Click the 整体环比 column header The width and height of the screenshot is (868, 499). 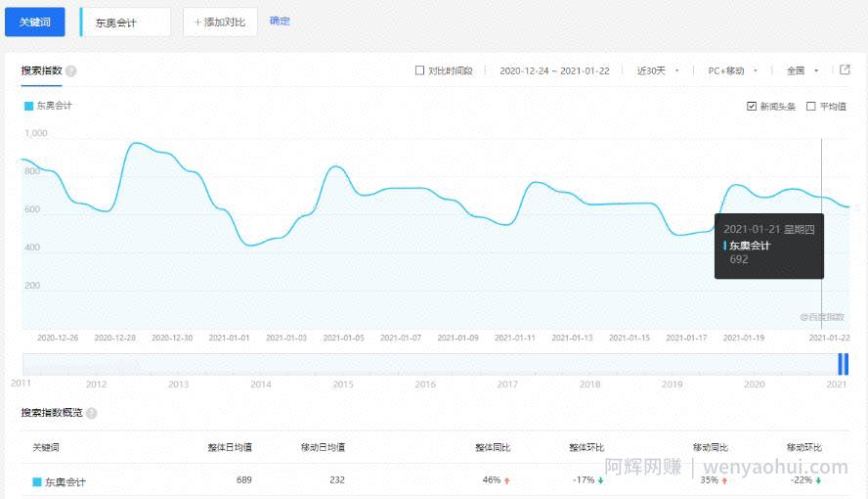click(586, 447)
